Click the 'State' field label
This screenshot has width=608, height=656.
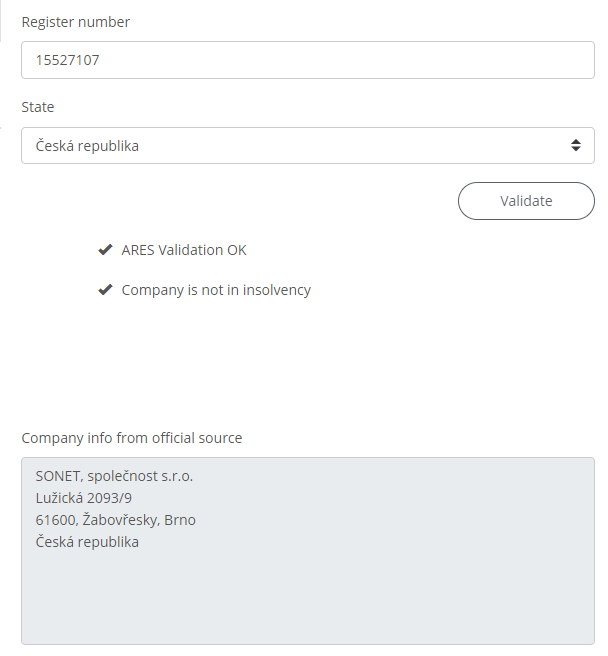(x=38, y=107)
